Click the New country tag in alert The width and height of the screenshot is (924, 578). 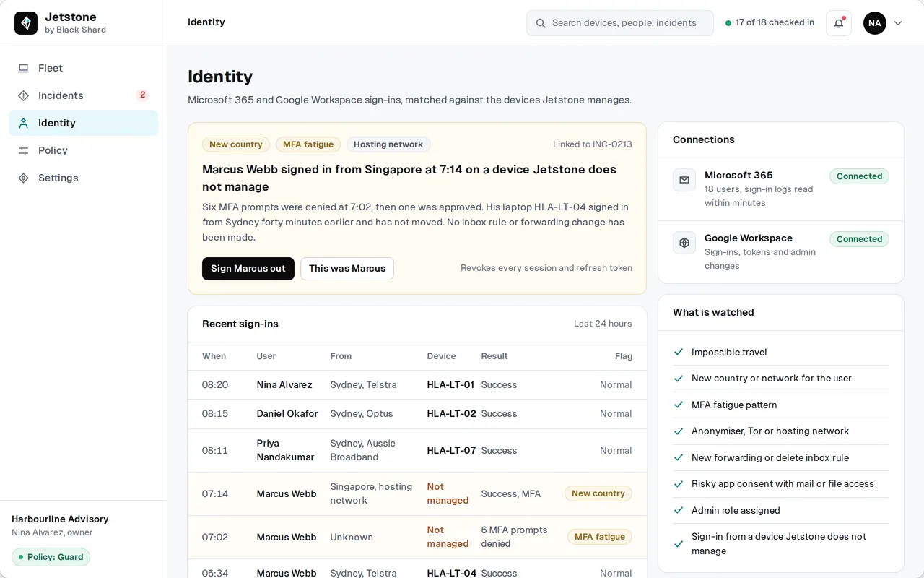coord(236,144)
